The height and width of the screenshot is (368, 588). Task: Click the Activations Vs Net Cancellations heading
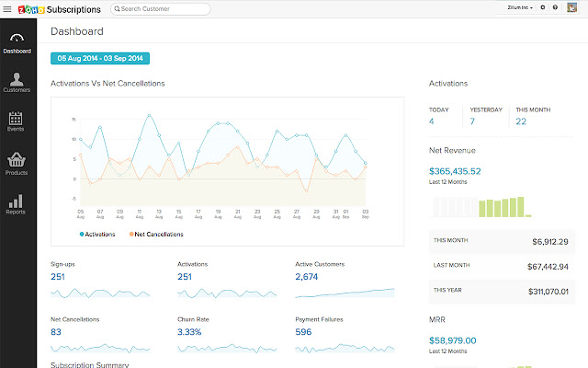click(107, 84)
